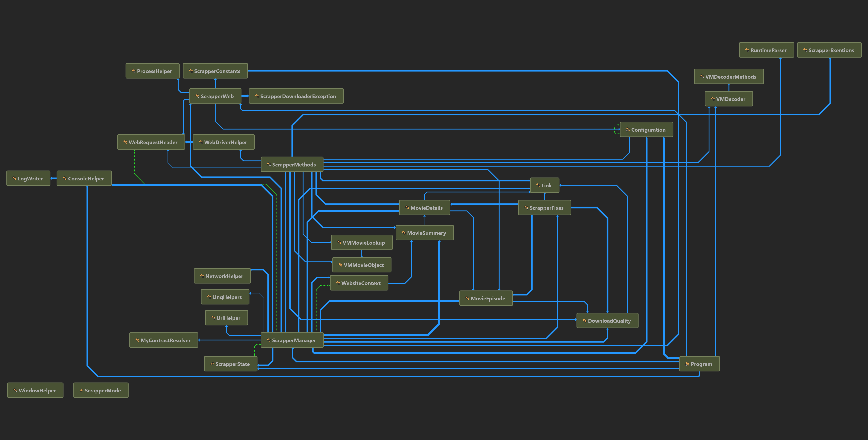868x440 pixels.
Task: Click the class icon on the Program node
Action: point(687,364)
